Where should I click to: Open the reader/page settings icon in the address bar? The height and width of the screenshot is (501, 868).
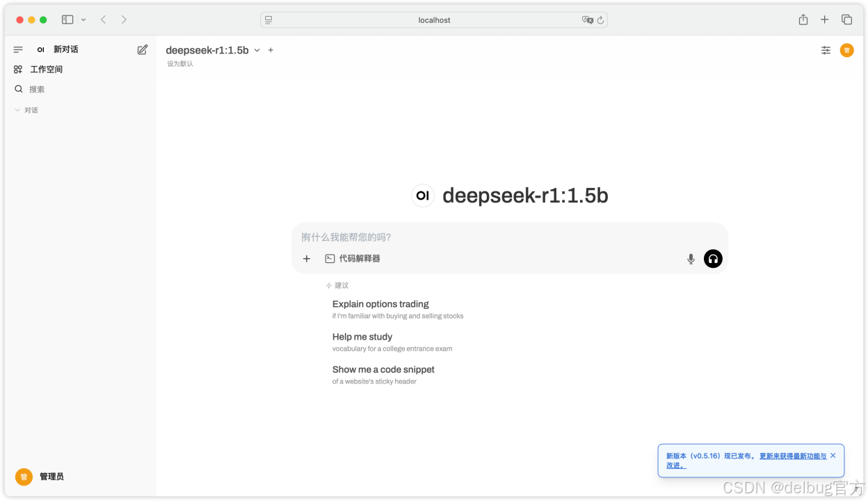click(268, 20)
